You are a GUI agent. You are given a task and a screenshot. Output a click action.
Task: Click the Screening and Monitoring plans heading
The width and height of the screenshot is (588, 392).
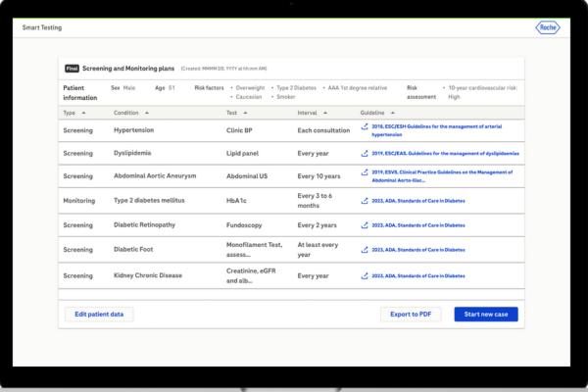(x=128, y=69)
